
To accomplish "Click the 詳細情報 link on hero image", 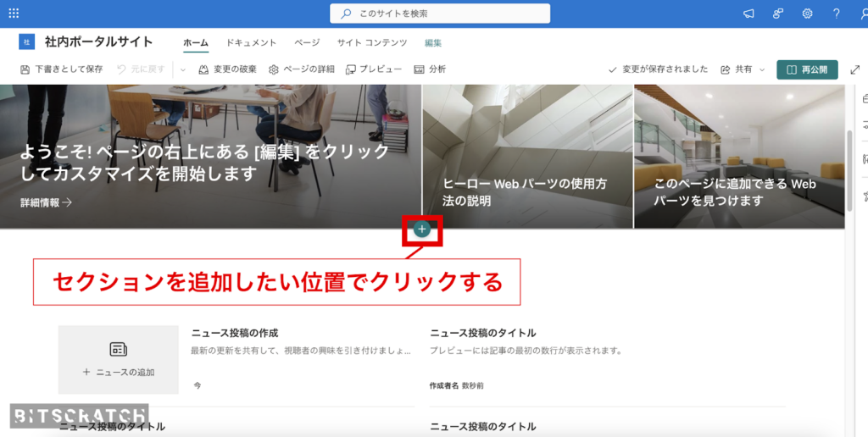I will point(47,202).
